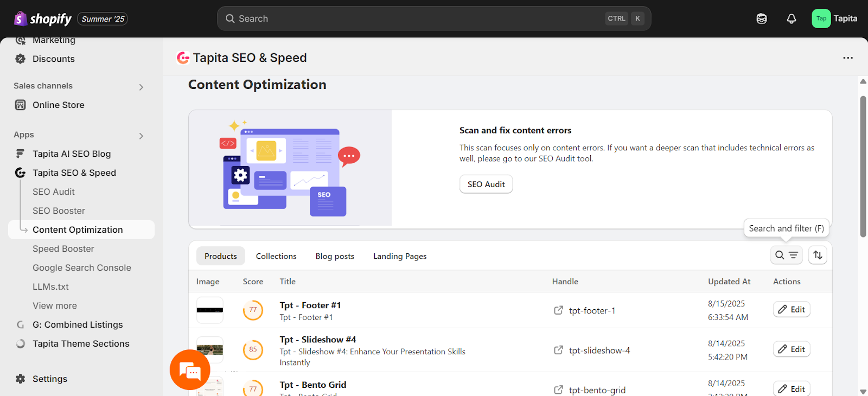Image resolution: width=868 pixels, height=396 pixels.
Task: Edit the Tpt - Slideshow #4 product
Action: (x=792, y=349)
